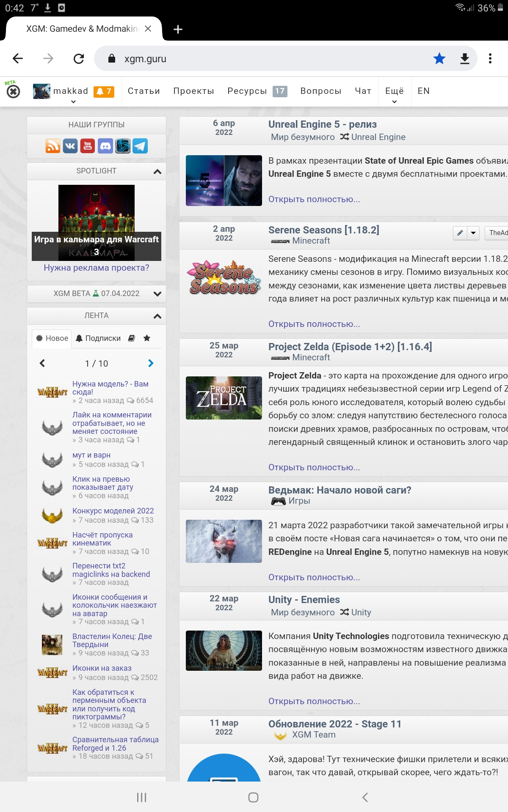Open Unity - Enemies article title
The image size is (508, 812).
click(x=304, y=600)
